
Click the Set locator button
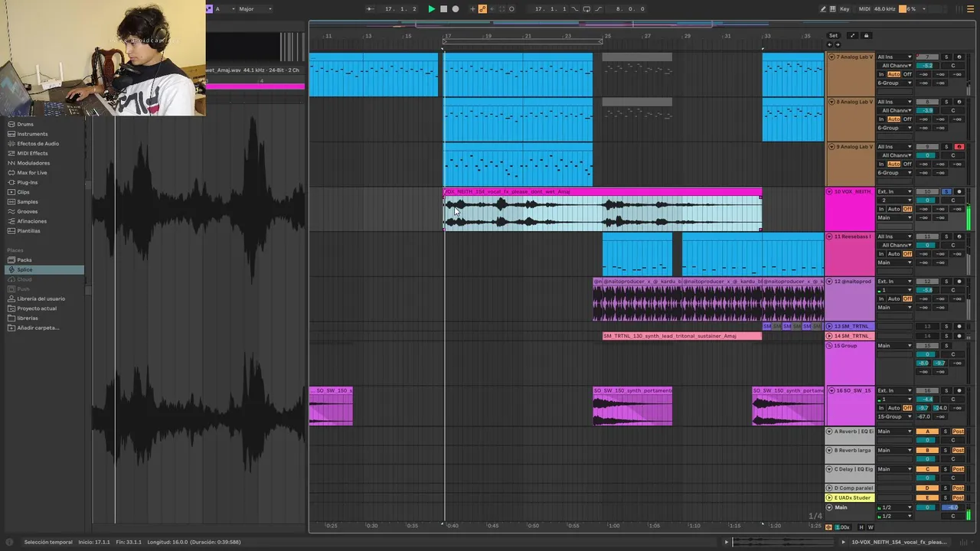(x=833, y=35)
